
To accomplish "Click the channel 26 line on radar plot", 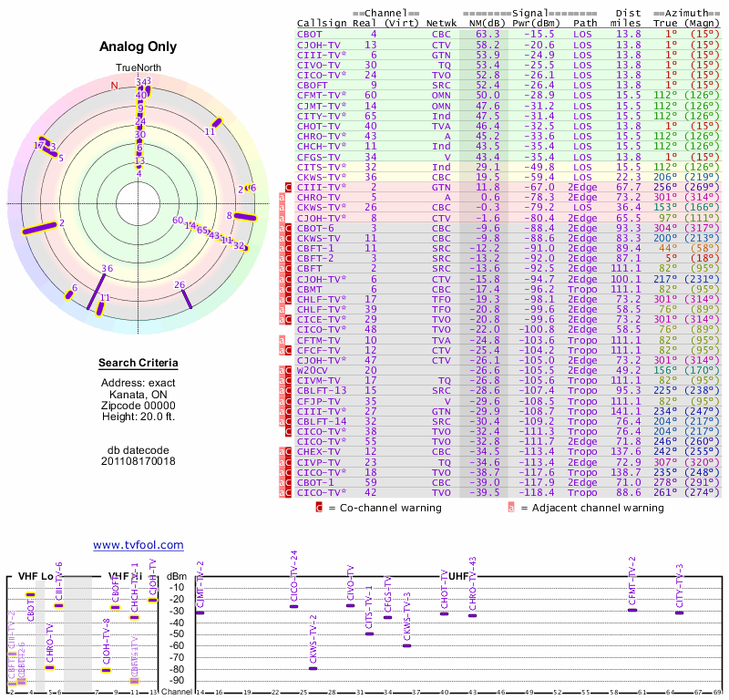I will click(184, 296).
